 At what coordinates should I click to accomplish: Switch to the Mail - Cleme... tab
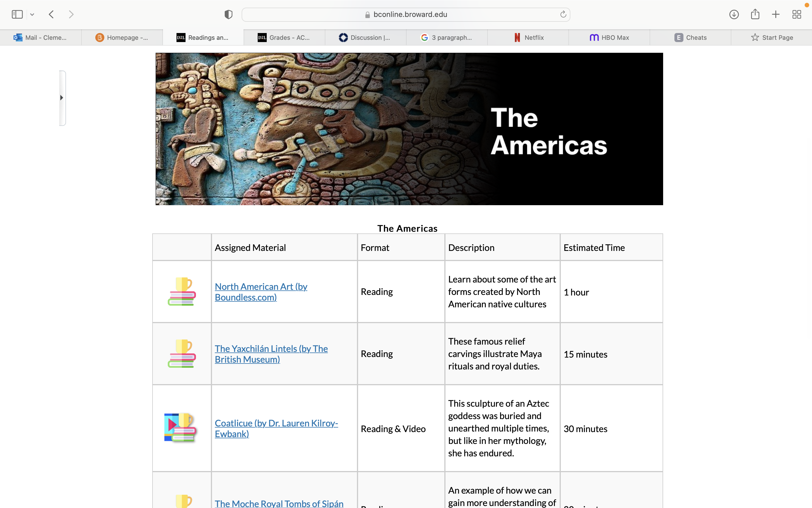point(41,38)
